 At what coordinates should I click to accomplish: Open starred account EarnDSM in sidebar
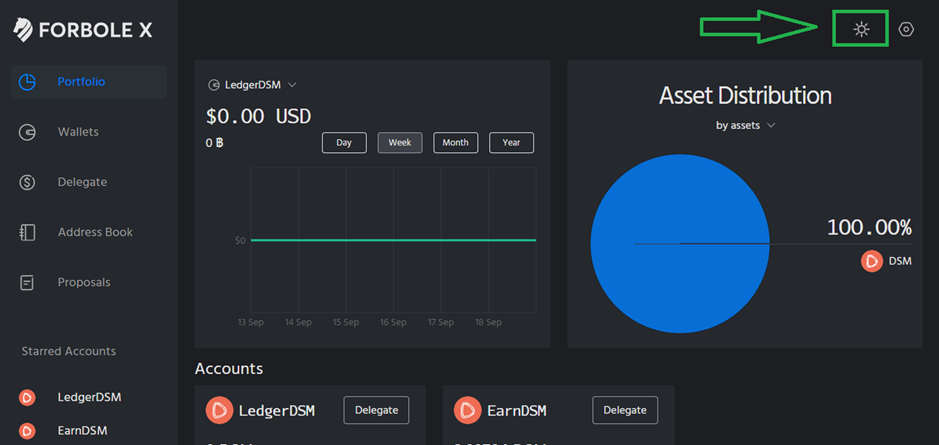coord(83,430)
